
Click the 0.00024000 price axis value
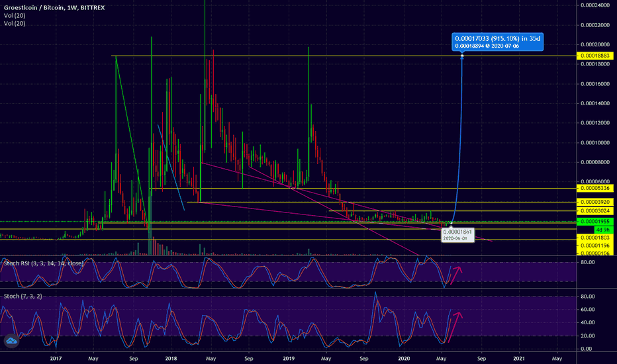(x=595, y=5)
